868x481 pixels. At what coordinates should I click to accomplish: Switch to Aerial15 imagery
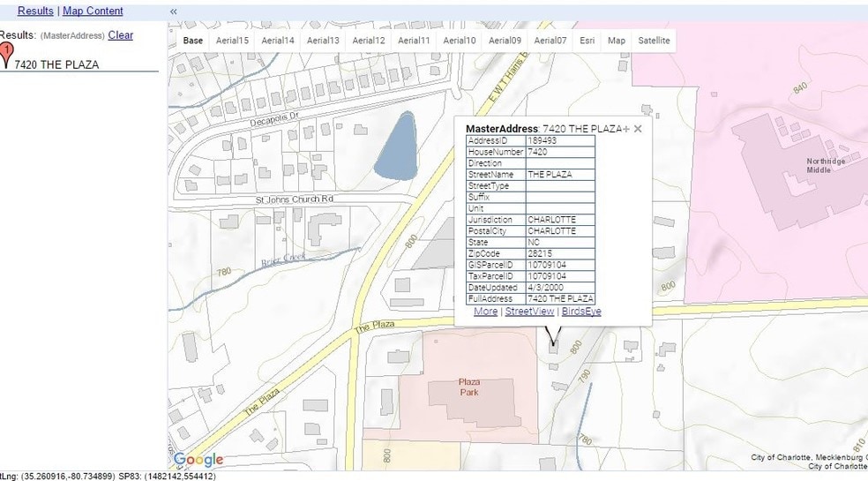tap(233, 41)
